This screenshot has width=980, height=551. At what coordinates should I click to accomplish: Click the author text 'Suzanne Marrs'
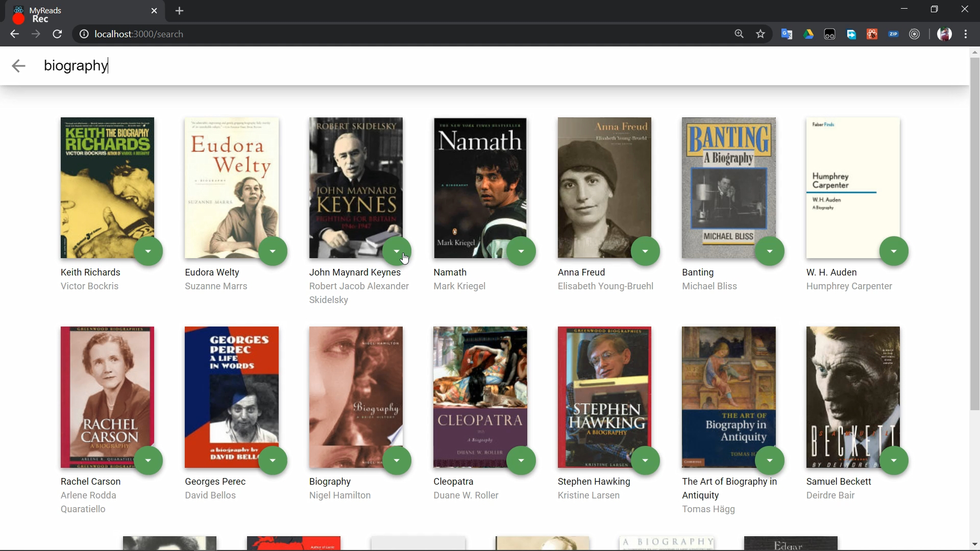click(216, 286)
